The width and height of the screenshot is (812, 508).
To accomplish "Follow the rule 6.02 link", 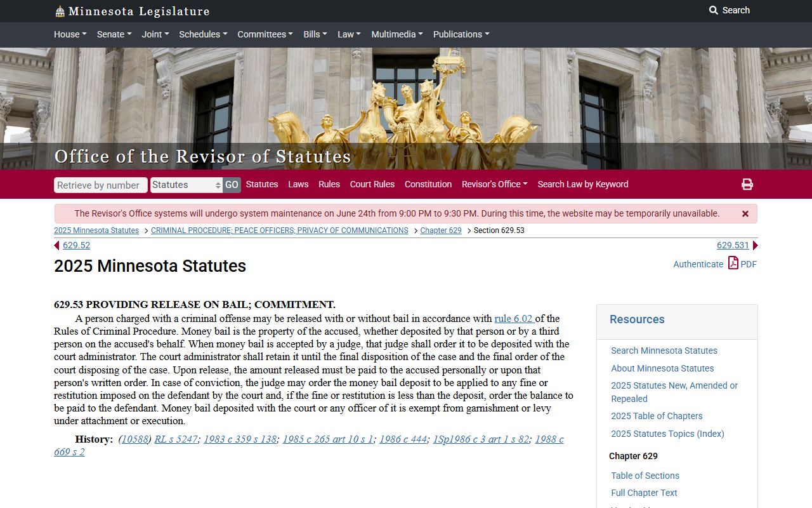I will 513,319.
